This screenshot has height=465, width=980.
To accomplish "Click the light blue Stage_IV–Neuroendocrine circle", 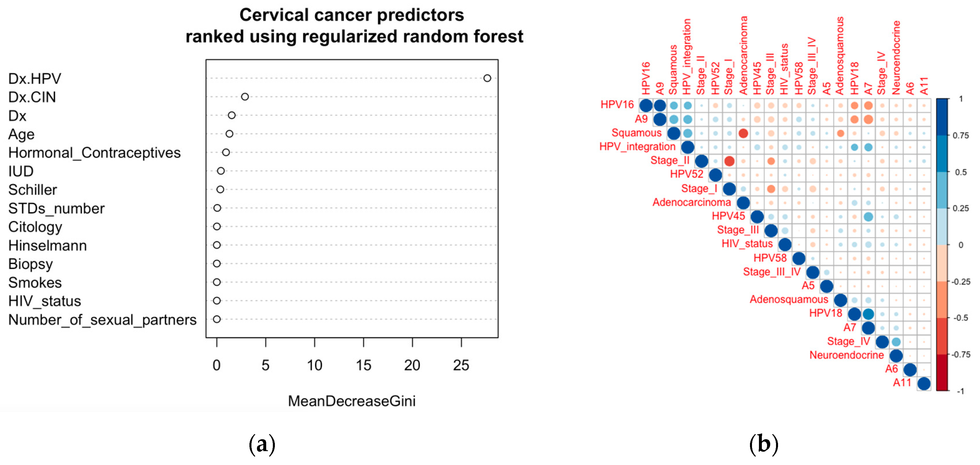I will tap(896, 342).
